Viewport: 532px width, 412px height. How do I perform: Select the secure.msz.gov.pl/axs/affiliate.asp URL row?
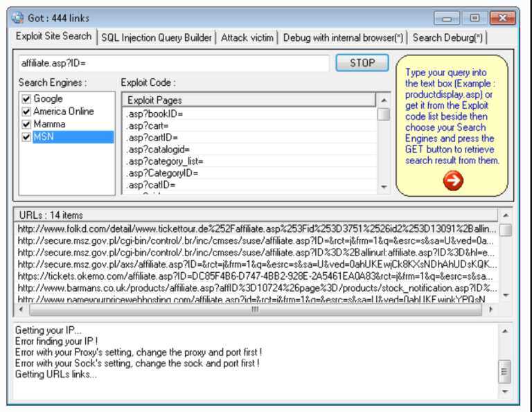click(x=256, y=265)
